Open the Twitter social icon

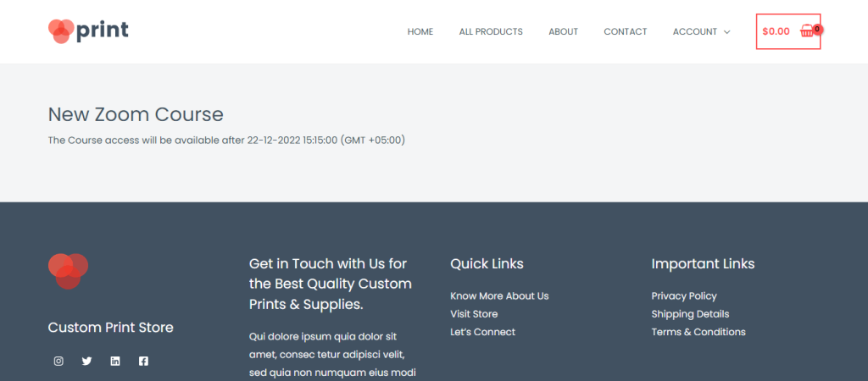[87, 361]
